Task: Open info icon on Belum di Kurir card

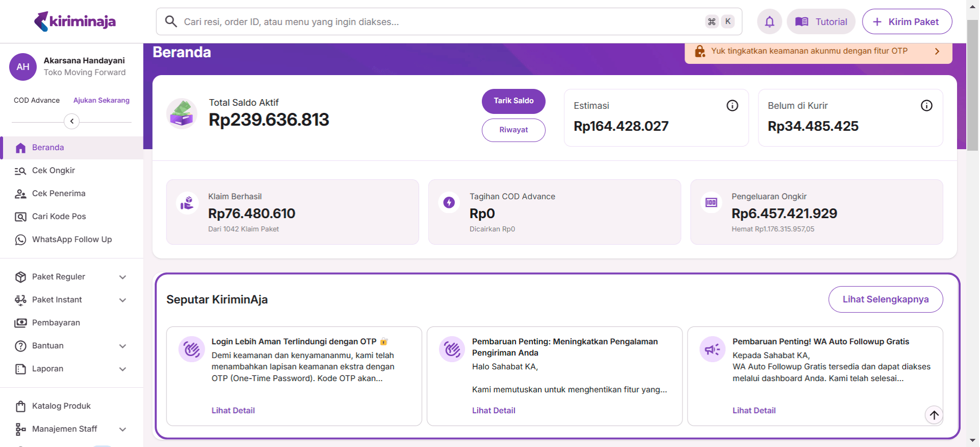Action: 926,106
